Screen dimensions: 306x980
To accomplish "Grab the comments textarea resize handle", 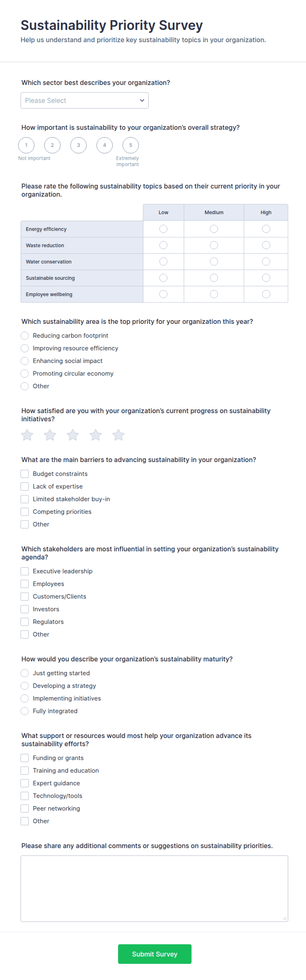I will pyautogui.click(x=284, y=918).
